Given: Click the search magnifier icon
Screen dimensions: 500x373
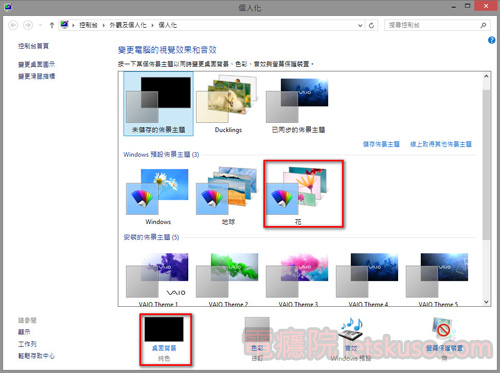Looking at the screenshot, I should pos(483,25).
